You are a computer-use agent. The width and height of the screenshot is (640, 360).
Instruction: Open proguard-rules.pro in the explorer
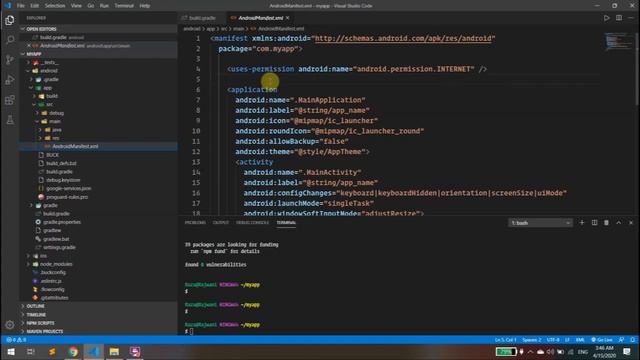tap(98, 197)
